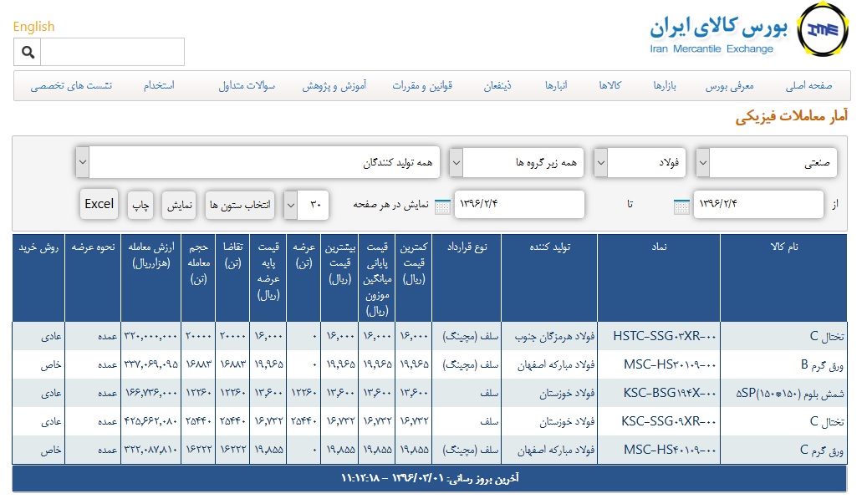
Task: Open the end date calendar picker icon
Action: coord(443,205)
